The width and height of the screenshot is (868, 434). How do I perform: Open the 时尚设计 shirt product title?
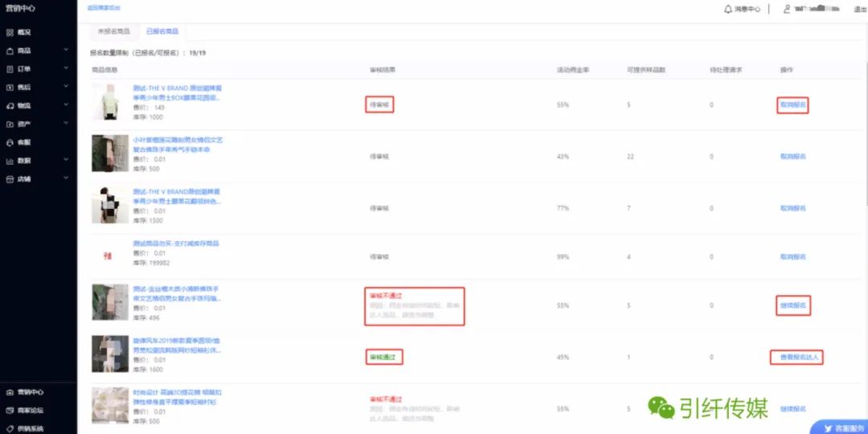(178, 398)
